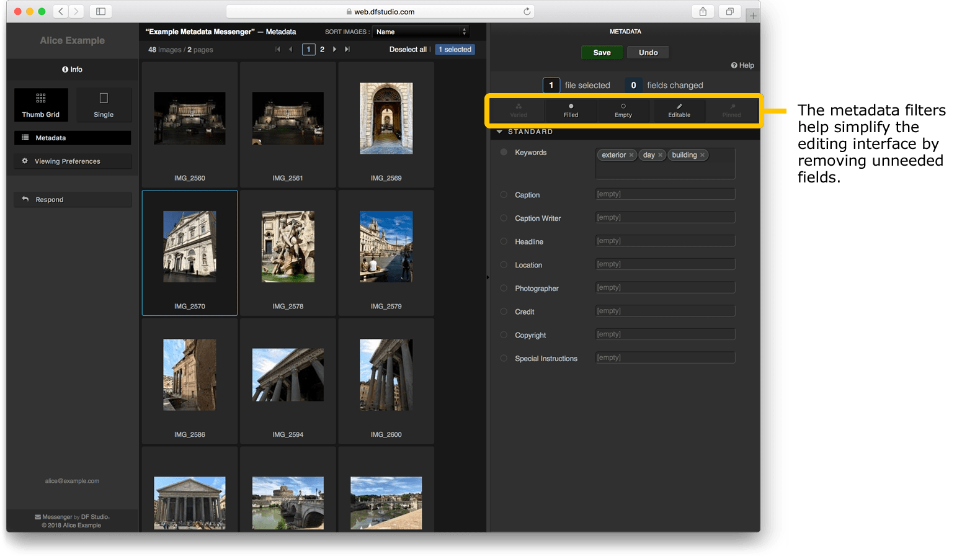This screenshot has width=980, height=556.
Task: Click the 1 selected badge
Action: point(455,50)
